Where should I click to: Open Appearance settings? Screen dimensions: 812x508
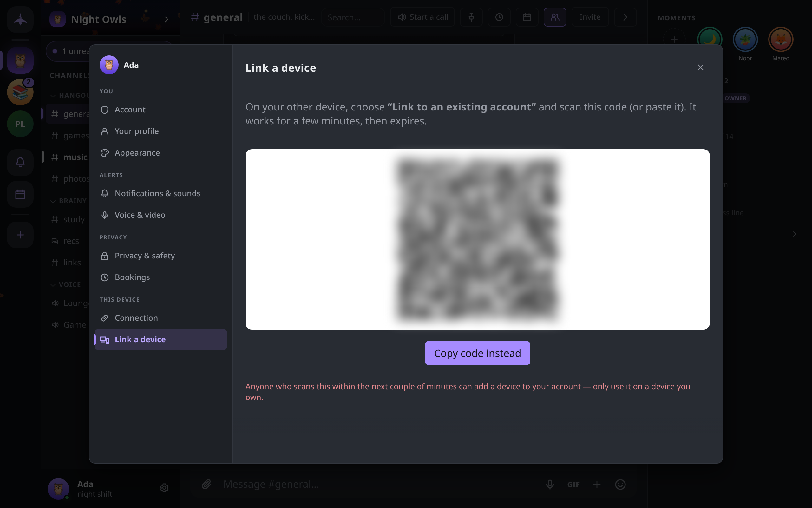(x=160, y=153)
